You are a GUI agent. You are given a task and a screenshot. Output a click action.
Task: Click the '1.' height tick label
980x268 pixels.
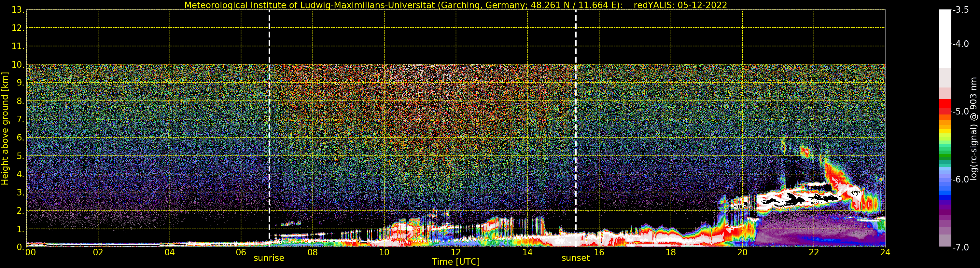(20, 229)
